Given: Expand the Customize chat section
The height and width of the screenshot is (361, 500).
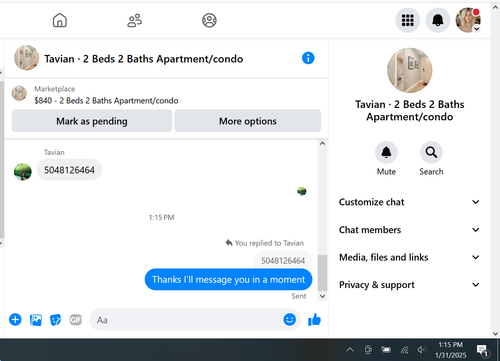Looking at the screenshot, I should 410,202.
